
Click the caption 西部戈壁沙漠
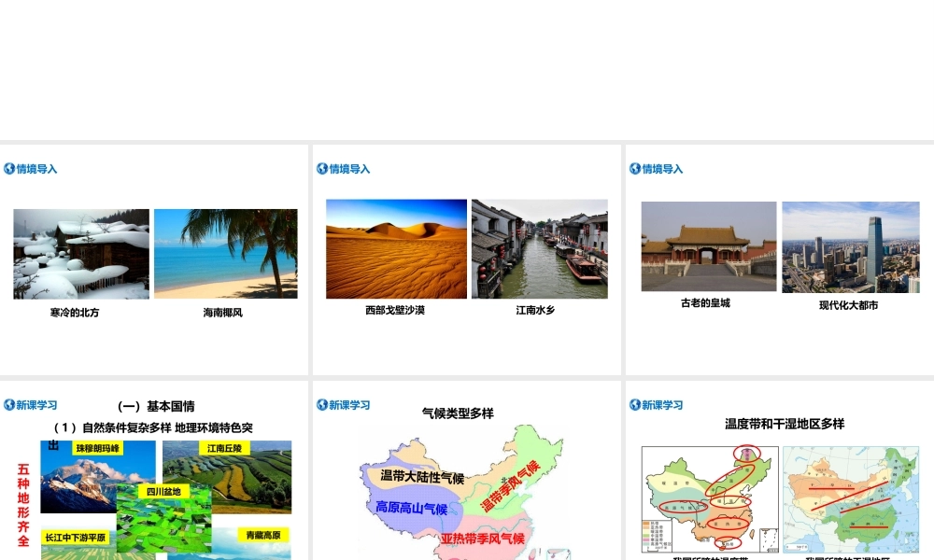pyautogui.click(x=395, y=310)
